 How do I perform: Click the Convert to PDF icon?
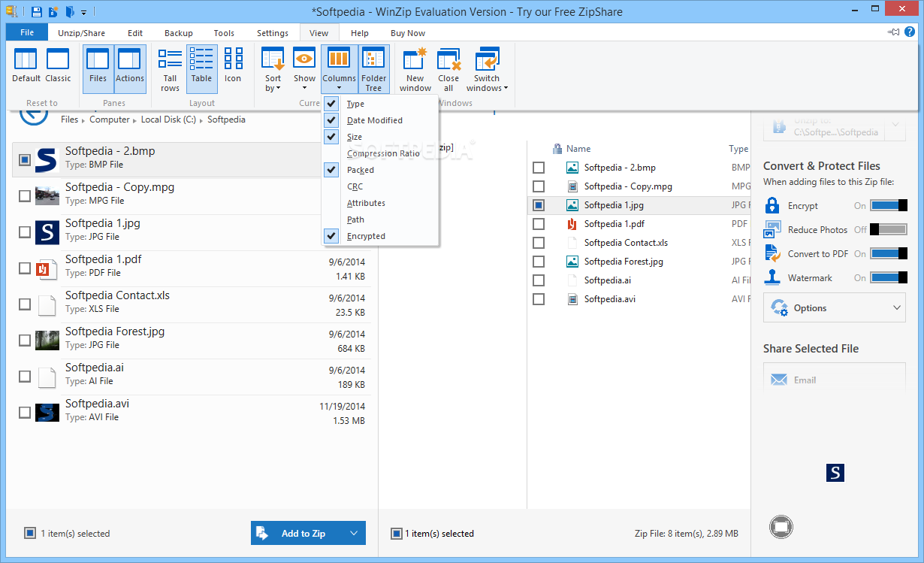click(773, 253)
